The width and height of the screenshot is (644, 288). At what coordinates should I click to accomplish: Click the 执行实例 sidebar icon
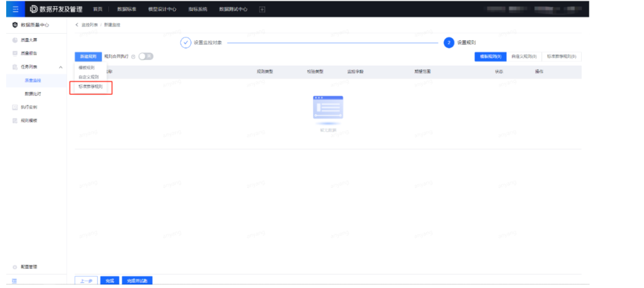(x=15, y=107)
